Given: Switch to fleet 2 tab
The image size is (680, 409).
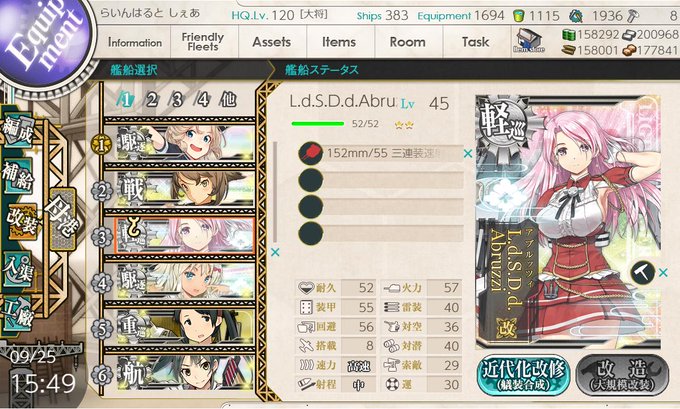Looking at the screenshot, I should [151, 100].
